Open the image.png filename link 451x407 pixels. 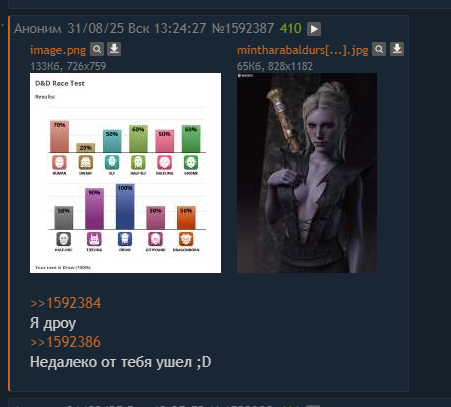pos(58,50)
